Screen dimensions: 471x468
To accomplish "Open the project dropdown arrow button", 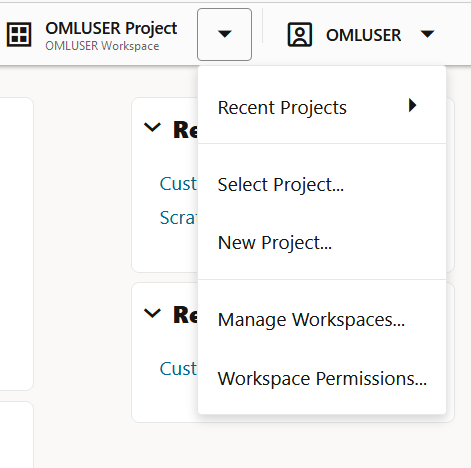I will coord(224,34).
